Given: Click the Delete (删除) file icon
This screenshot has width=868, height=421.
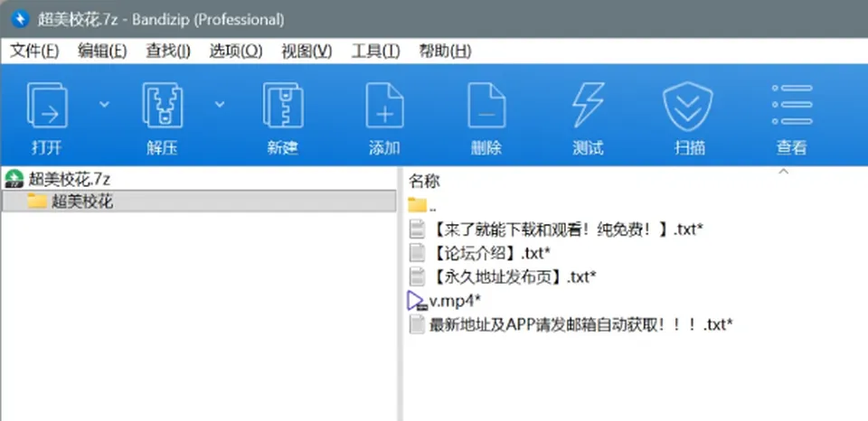Looking at the screenshot, I should 486,105.
